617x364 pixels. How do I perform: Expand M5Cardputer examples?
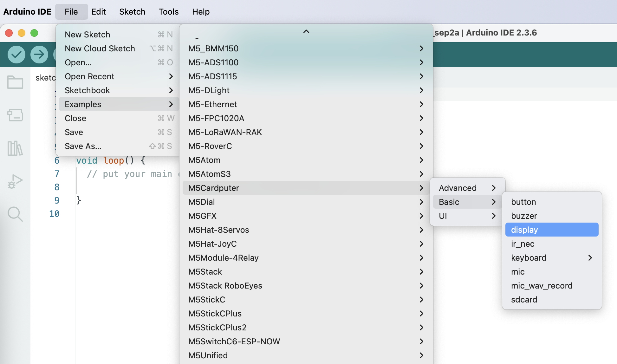click(x=306, y=188)
